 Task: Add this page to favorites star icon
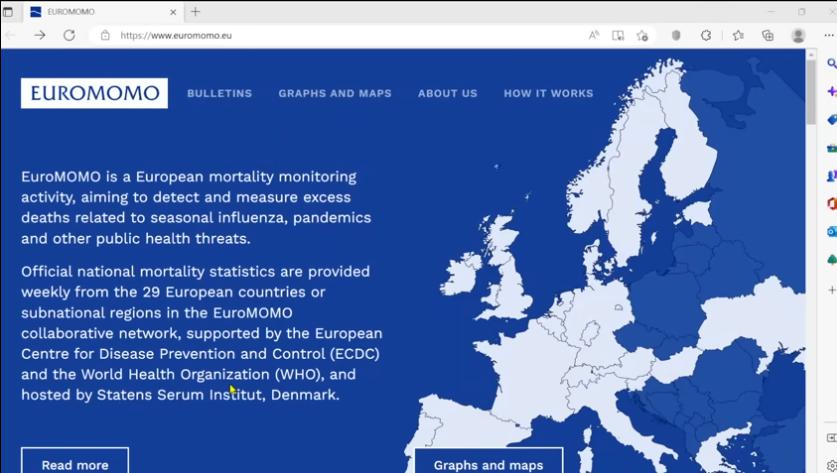pyautogui.click(x=642, y=35)
